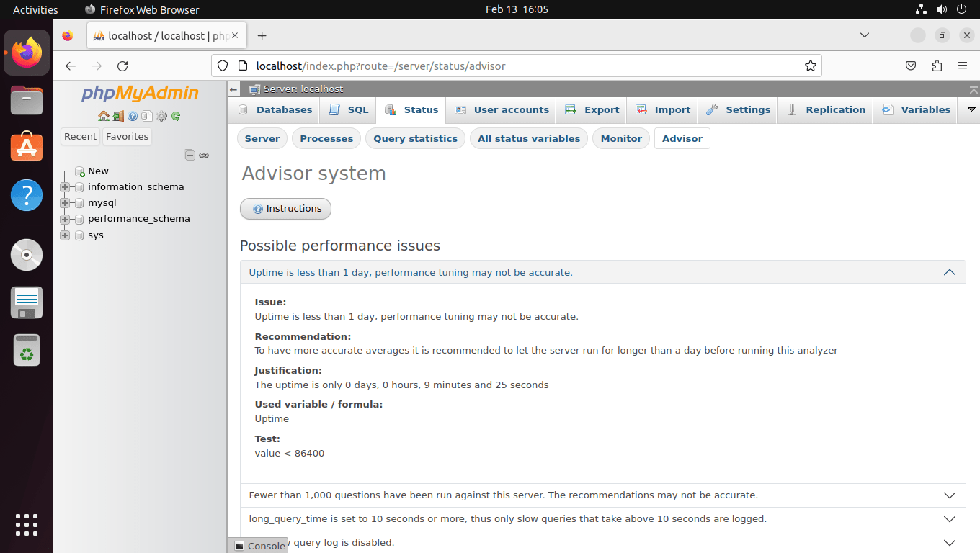Switch to the Favorites tables list
Screen dimensions: 980x553
[x=127, y=136]
